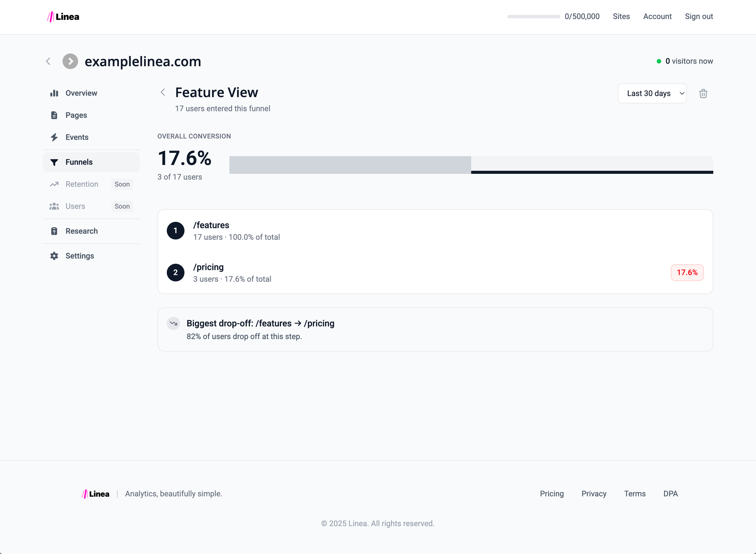756x554 pixels.
Task: Open the Last 30 days dropdown
Action: [x=652, y=93]
